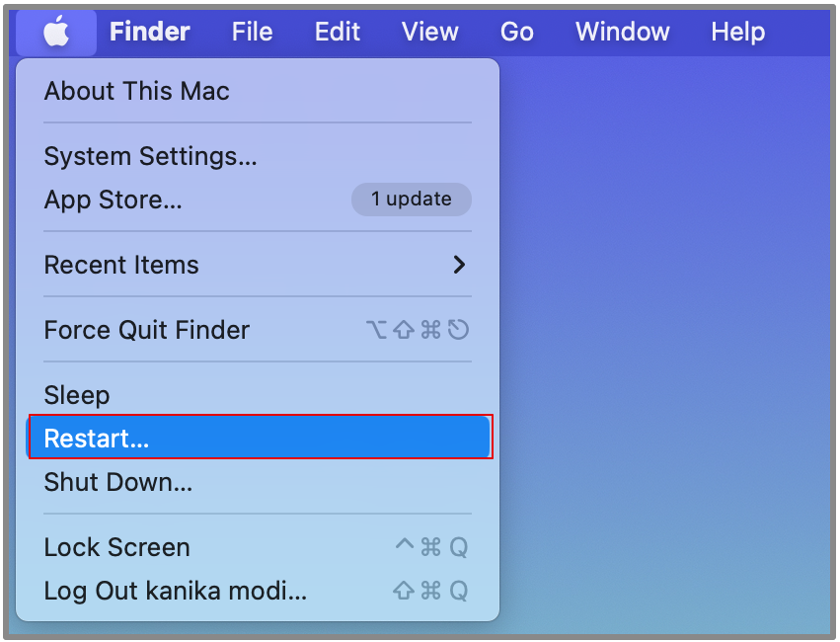Choose Restart from the Apple menu
This screenshot has height=642, width=840.
click(96, 439)
